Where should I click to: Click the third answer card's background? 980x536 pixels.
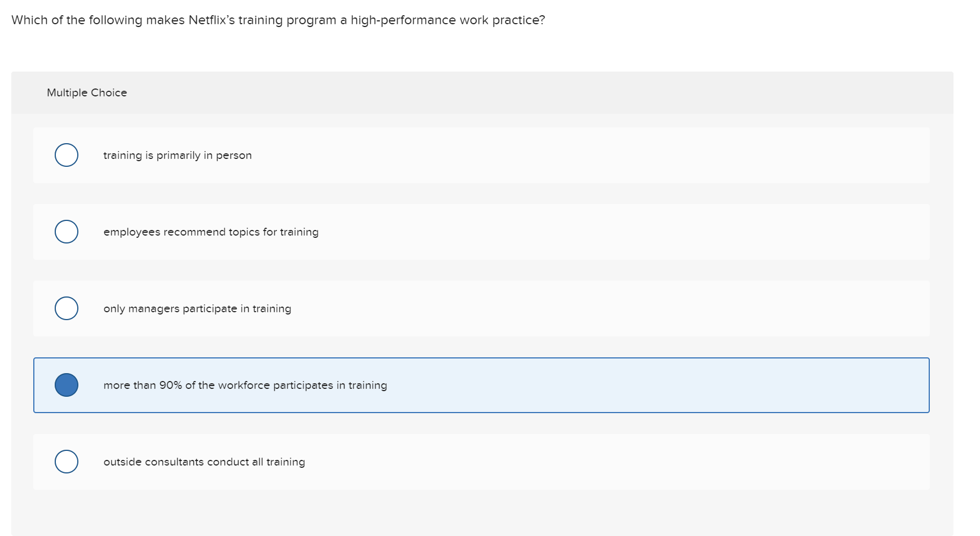564,308
